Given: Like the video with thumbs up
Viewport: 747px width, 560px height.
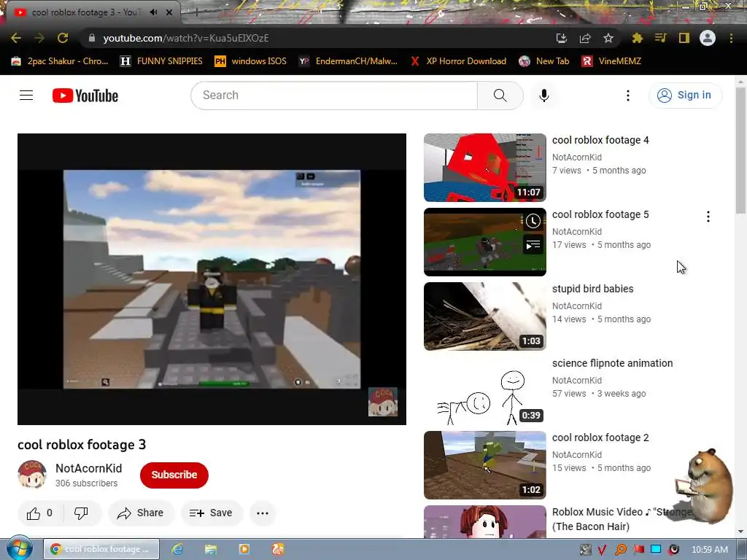Looking at the screenshot, I should (x=39, y=513).
